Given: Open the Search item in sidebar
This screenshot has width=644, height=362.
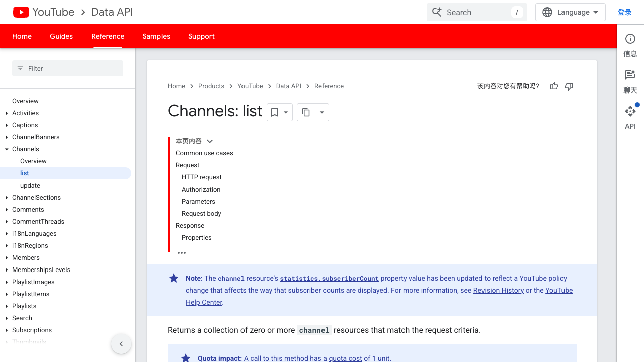Looking at the screenshot, I should pos(22,318).
